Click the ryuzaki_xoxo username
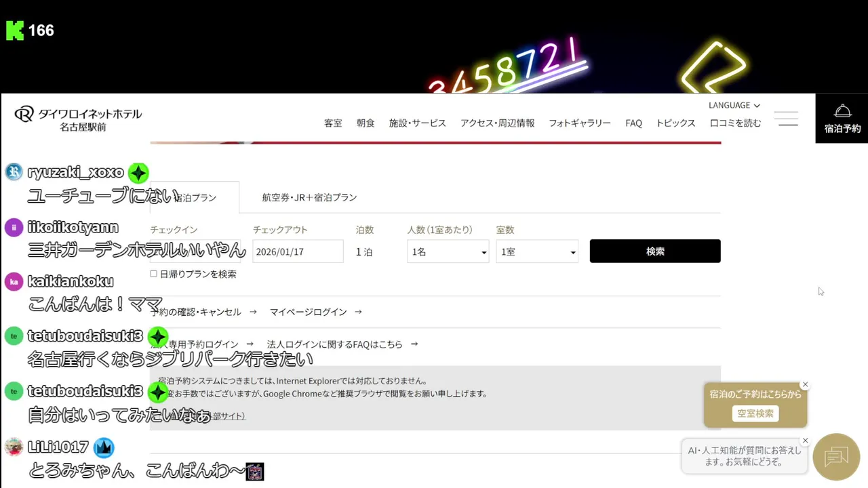The width and height of the screenshot is (868, 488). (75, 172)
